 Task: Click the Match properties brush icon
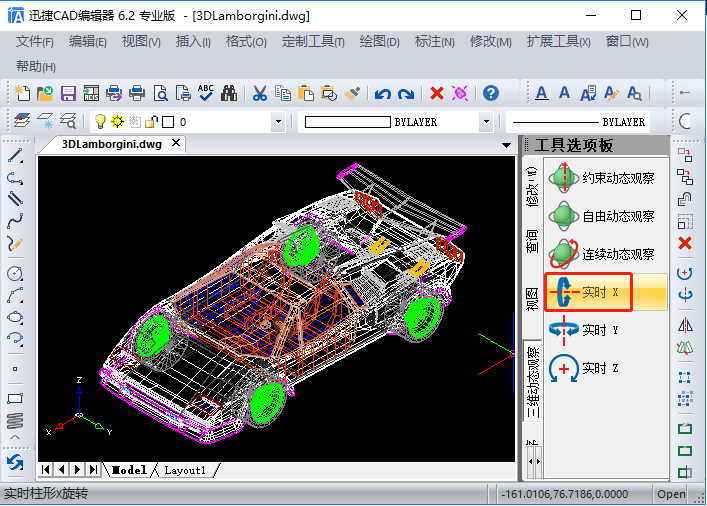pyautogui.click(x=352, y=93)
